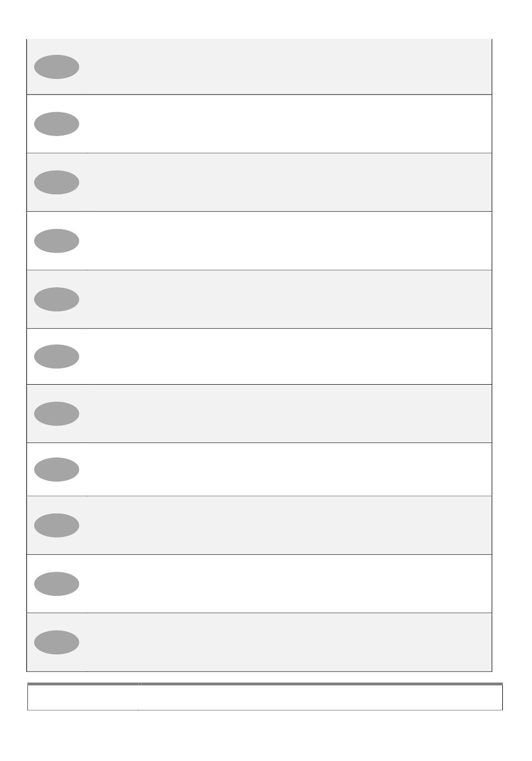Click the narrow left cell of the bottom footer box
The height and width of the screenshot is (761, 532).
83,698
